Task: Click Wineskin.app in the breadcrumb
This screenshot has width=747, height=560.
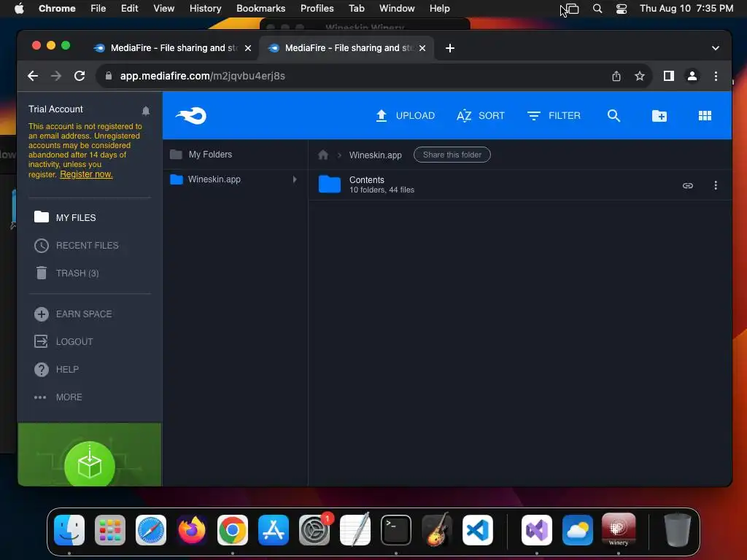Action: coord(376,155)
